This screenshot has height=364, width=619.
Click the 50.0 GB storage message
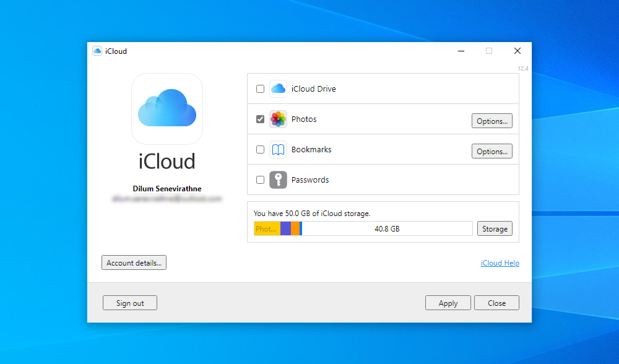tap(312, 214)
